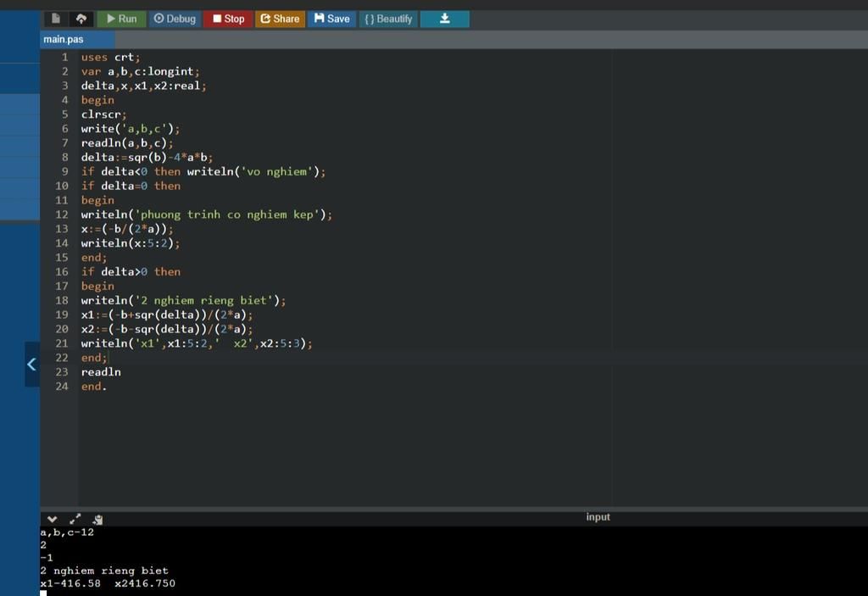
Task: Click 'phuong trinh co nghiem kep' line
Action: click(207, 214)
